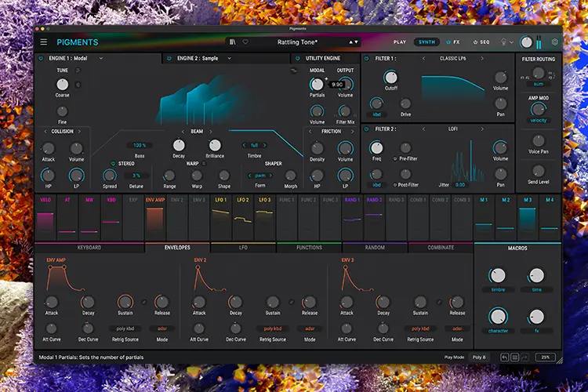Click the Filter 1 Cutoff knob
588x392 pixels.
[390, 78]
